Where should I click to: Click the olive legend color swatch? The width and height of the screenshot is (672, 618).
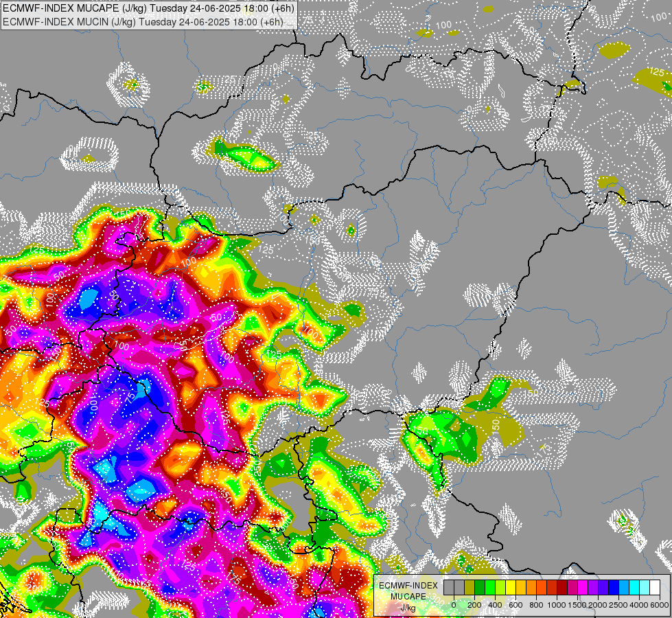click(470, 588)
